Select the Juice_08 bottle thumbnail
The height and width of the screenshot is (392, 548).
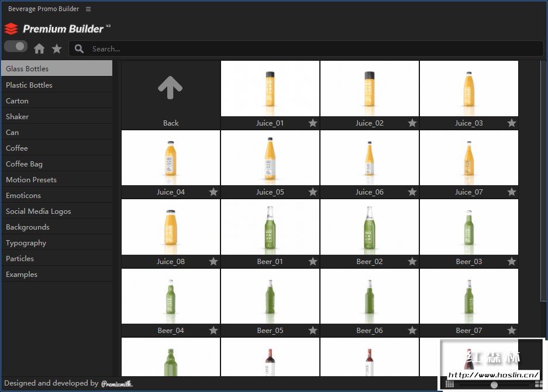click(171, 227)
